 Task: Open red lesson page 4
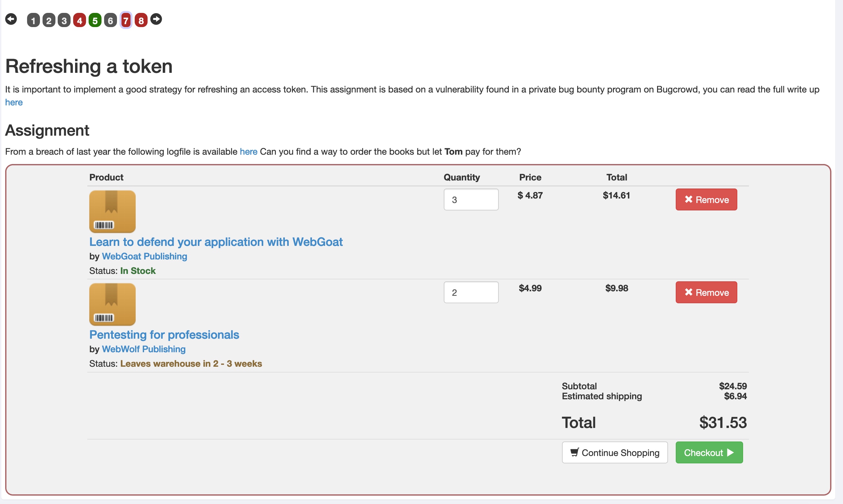(x=80, y=20)
